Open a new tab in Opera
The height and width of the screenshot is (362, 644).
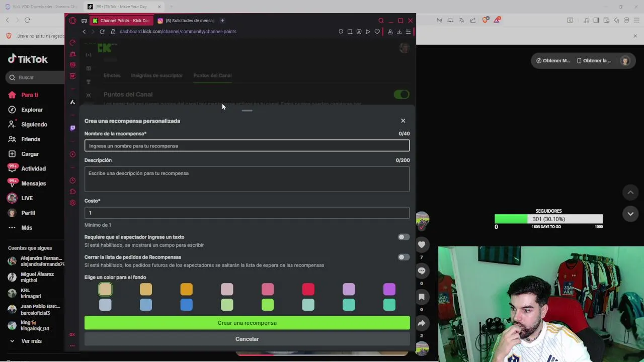[222, 21]
